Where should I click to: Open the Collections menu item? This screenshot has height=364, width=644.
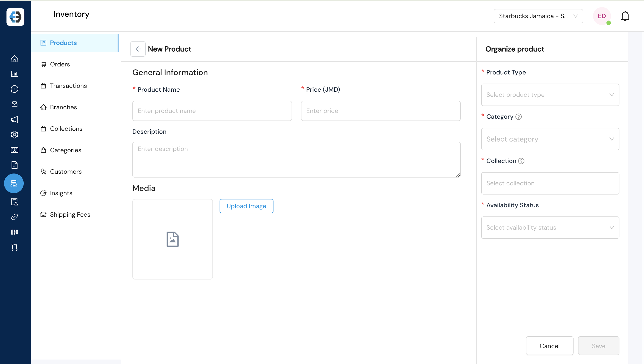[75, 129]
